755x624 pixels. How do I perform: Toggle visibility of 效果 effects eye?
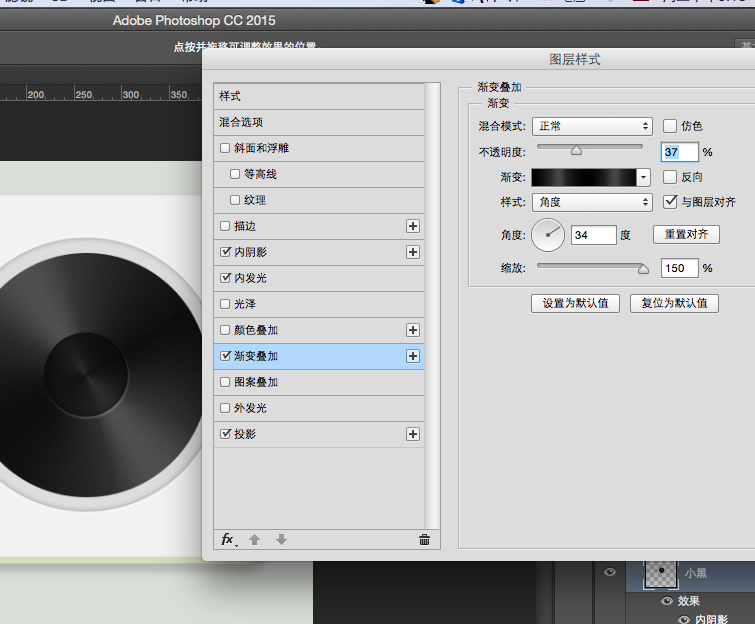click(x=667, y=601)
